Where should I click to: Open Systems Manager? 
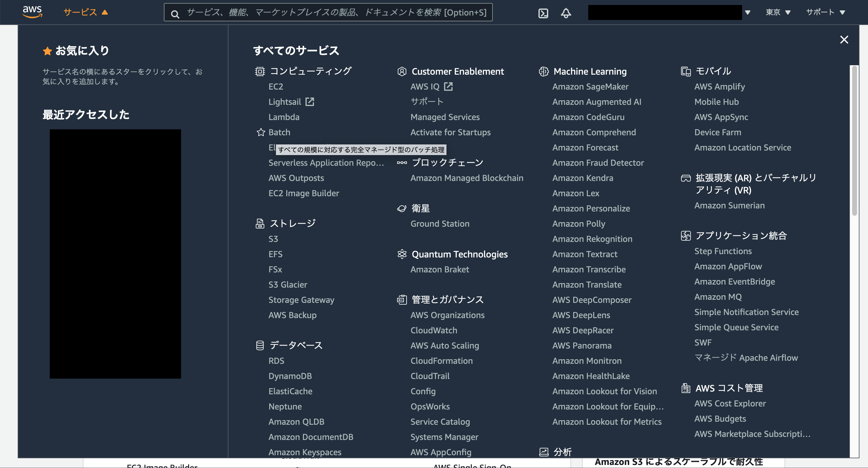(x=444, y=437)
